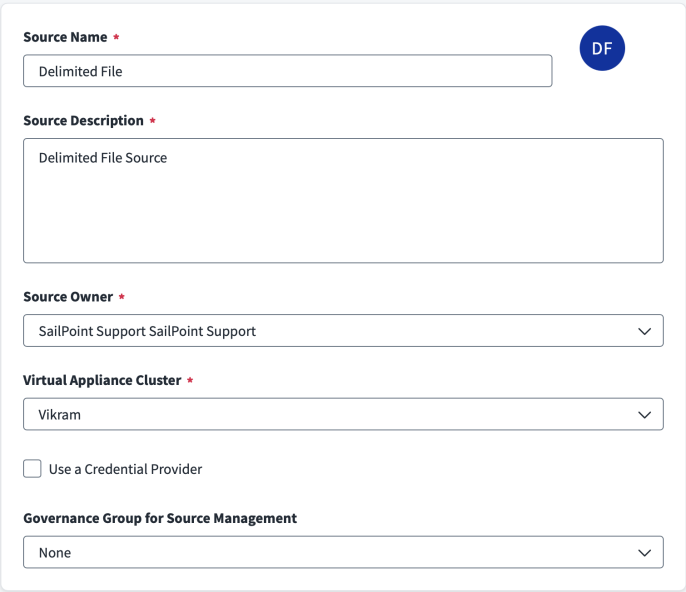This screenshot has width=686, height=592.
Task: Click the Source Owner chevron arrow
Action: tap(644, 331)
